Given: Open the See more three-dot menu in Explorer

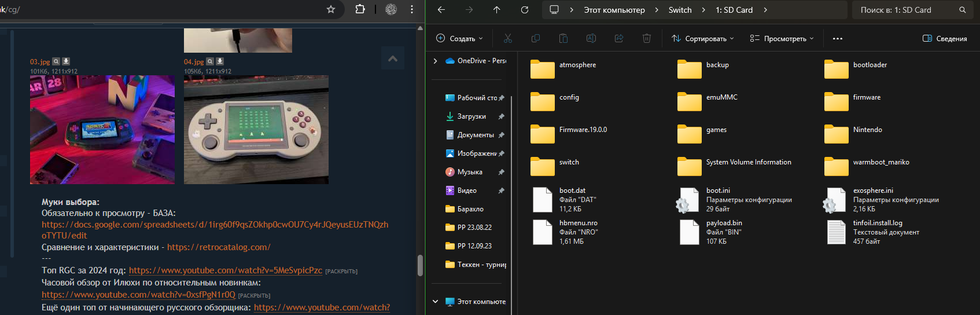Looking at the screenshot, I should coord(838,39).
